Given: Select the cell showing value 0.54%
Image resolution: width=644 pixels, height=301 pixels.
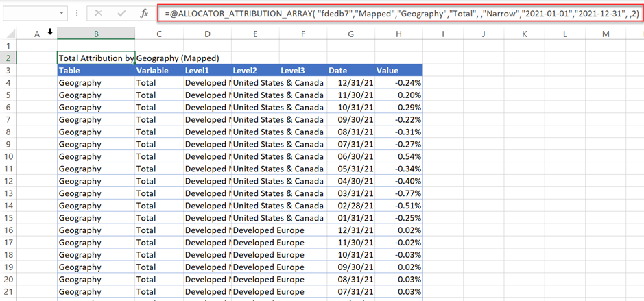Looking at the screenshot, I should 398,156.
